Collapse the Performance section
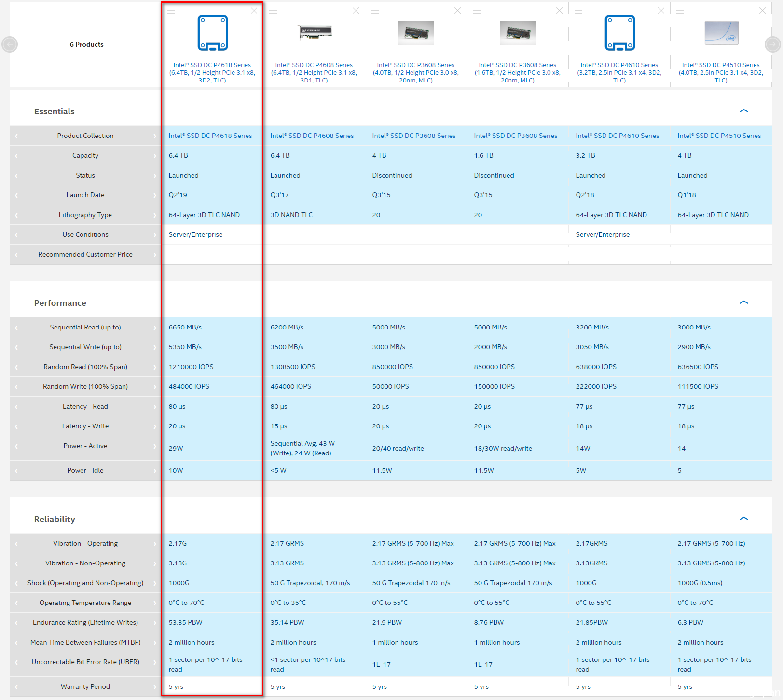 (x=744, y=302)
